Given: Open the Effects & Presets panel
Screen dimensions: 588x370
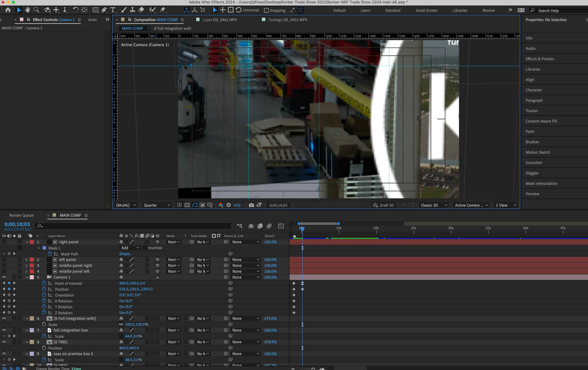Looking at the screenshot, I should coord(539,59).
